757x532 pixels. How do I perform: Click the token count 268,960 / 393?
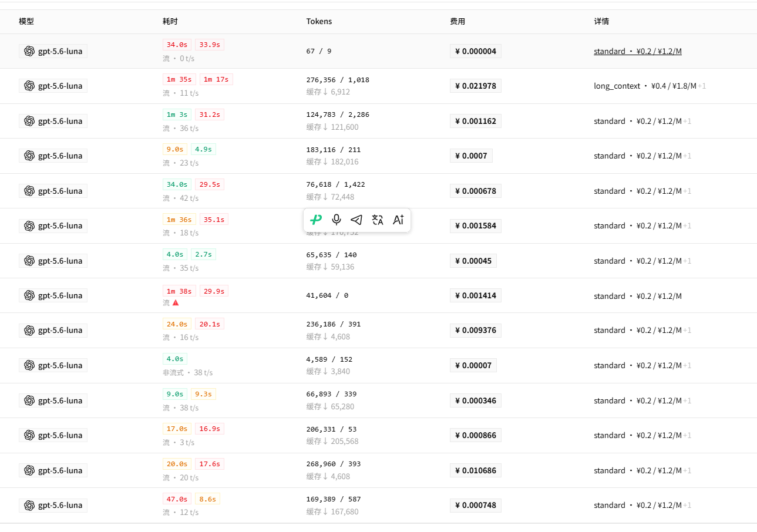pyautogui.click(x=334, y=464)
